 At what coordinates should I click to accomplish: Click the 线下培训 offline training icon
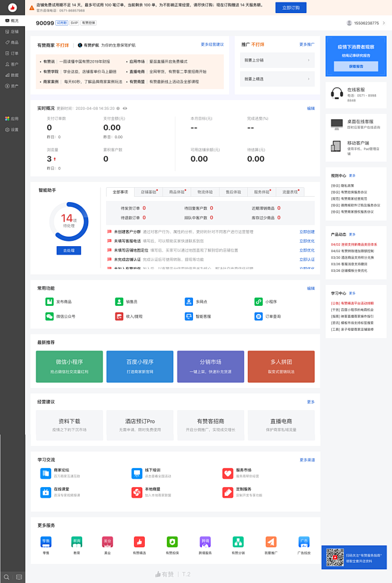click(136, 473)
